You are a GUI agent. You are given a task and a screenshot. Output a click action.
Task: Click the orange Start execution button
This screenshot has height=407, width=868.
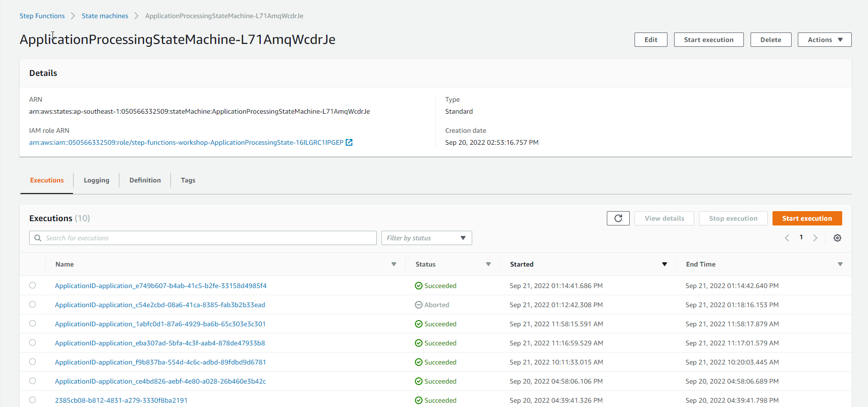click(807, 218)
